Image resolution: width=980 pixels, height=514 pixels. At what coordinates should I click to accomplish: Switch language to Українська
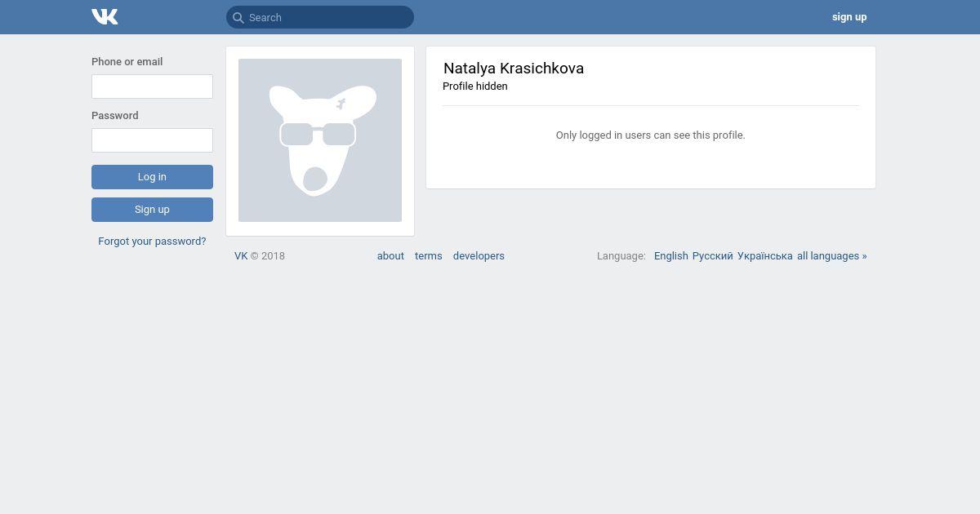coord(765,256)
